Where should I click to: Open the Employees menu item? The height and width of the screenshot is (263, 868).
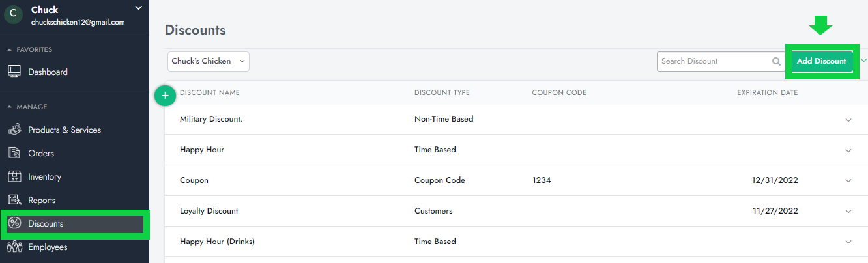[48, 247]
